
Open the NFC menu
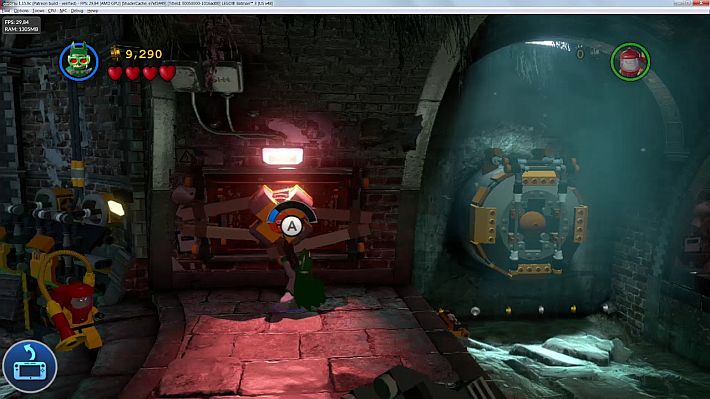click(x=63, y=10)
